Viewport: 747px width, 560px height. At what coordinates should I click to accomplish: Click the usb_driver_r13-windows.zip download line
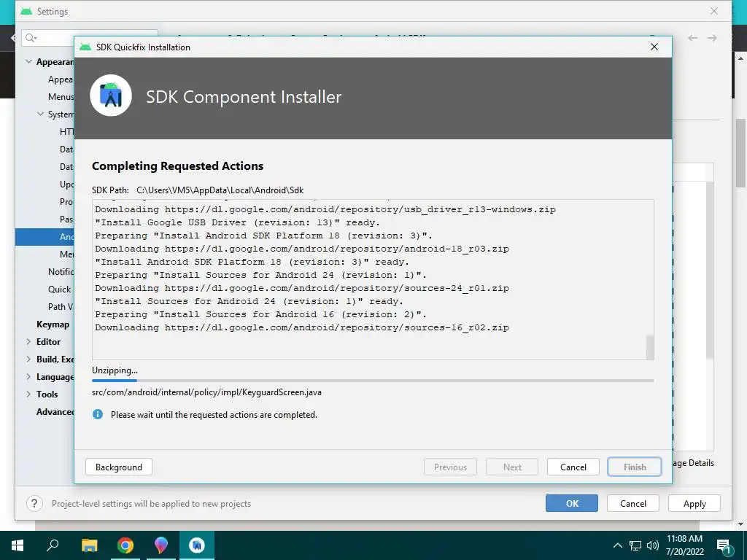[325, 209]
